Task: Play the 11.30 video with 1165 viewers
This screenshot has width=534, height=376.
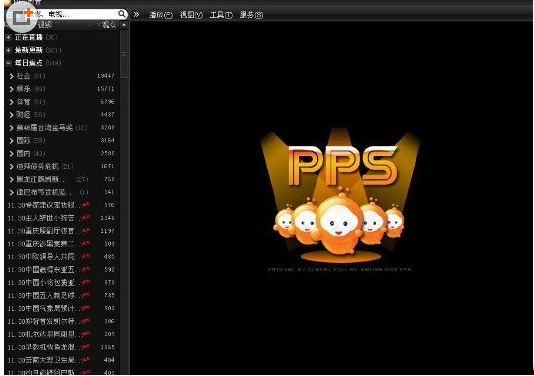Action: click(62, 347)
